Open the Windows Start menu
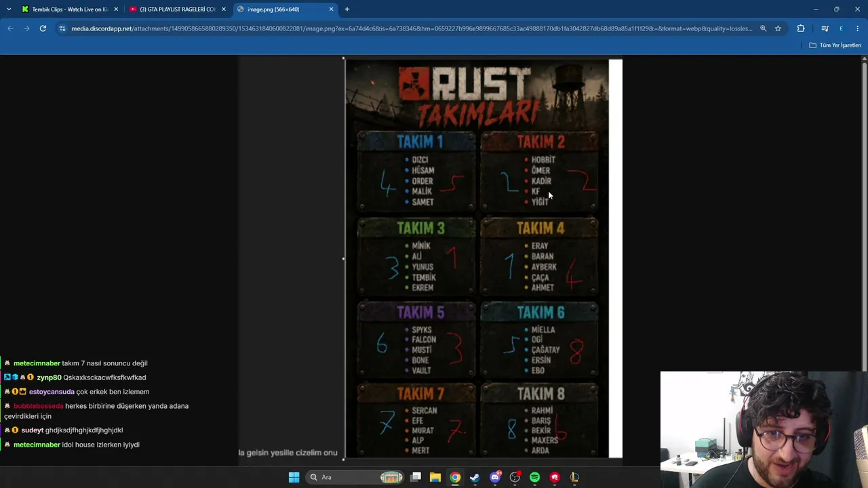The width and height of the screenshot is (868, 488). coord(294,477)
